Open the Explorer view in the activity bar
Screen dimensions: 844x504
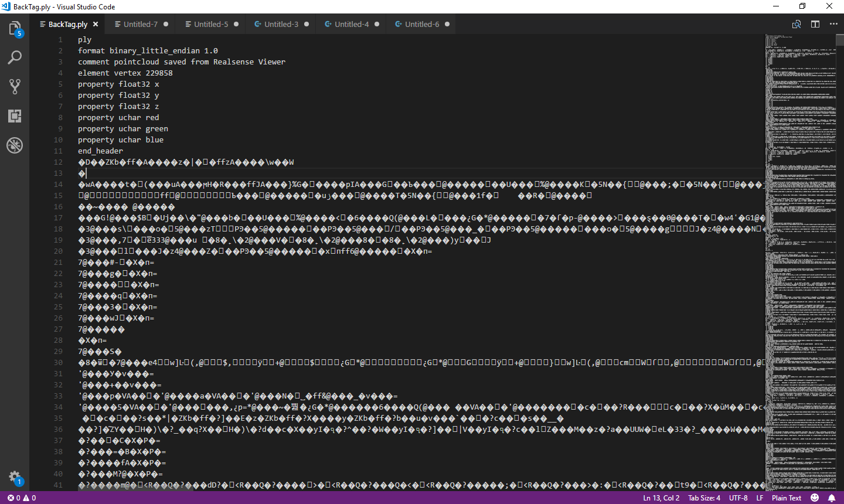(x=15, y=28)
